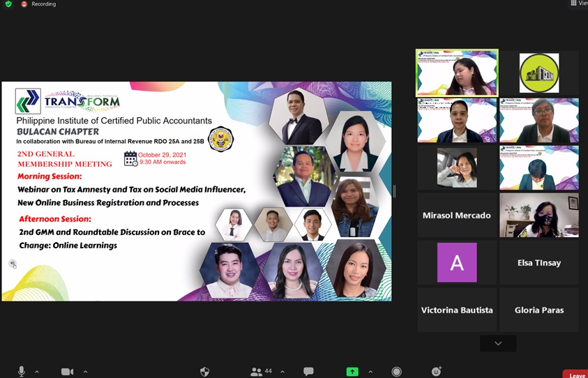Select the man in suit video tile
This screenshot has height=378, width=588.
[x=457, y=121]
